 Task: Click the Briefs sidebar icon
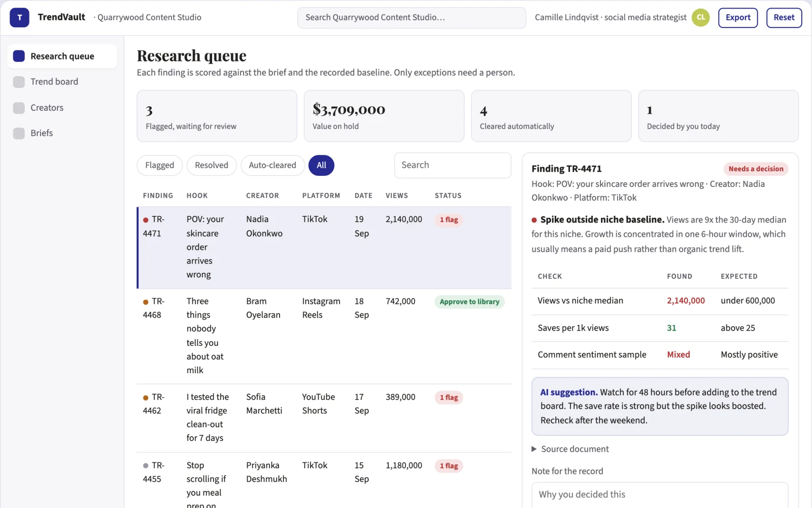[x=19, y=133]
